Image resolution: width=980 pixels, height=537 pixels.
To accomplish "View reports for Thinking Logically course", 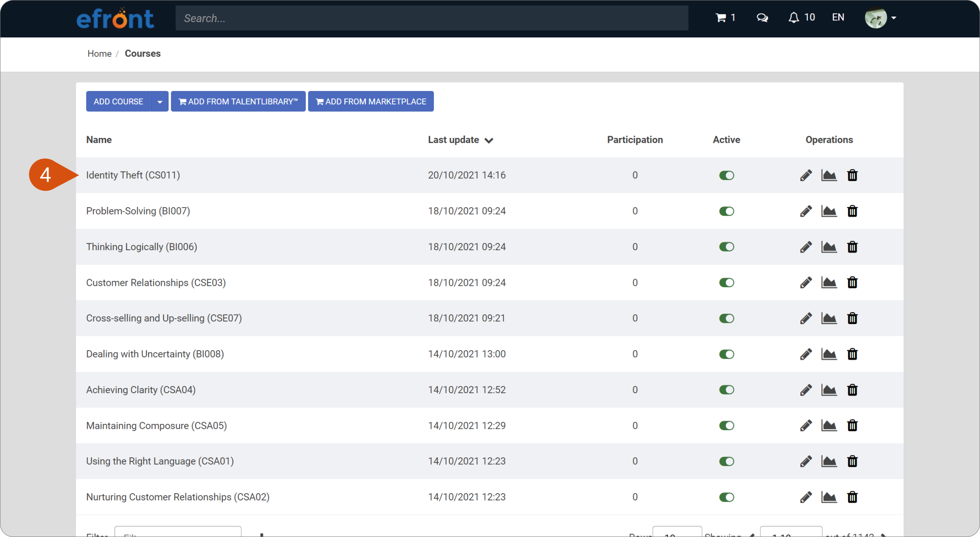I will point(829,247).
